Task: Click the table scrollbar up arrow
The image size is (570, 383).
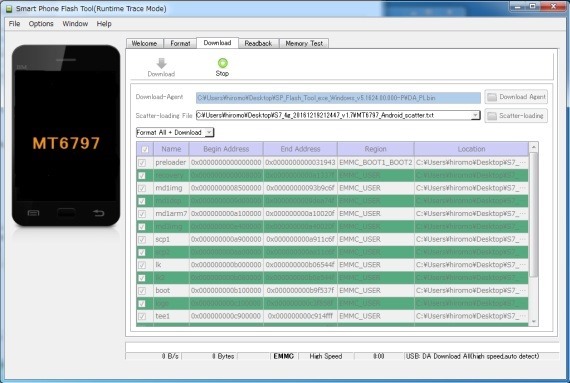Action: pyautogui.click(x=533, y=147)
